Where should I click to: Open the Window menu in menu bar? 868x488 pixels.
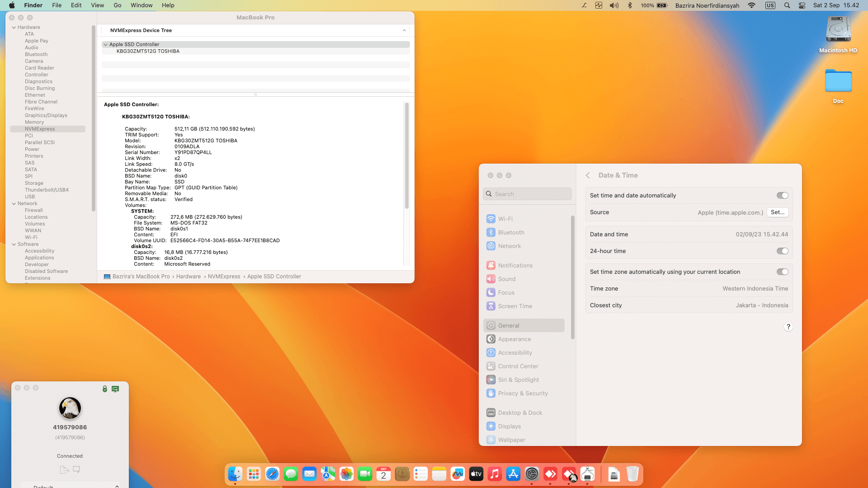[x=142, y=5]
